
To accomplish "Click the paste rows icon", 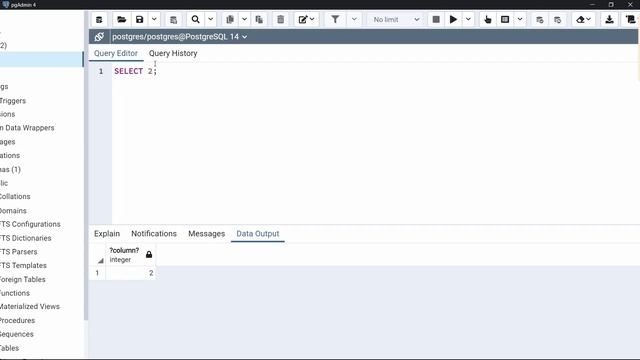I will (259, 20).
